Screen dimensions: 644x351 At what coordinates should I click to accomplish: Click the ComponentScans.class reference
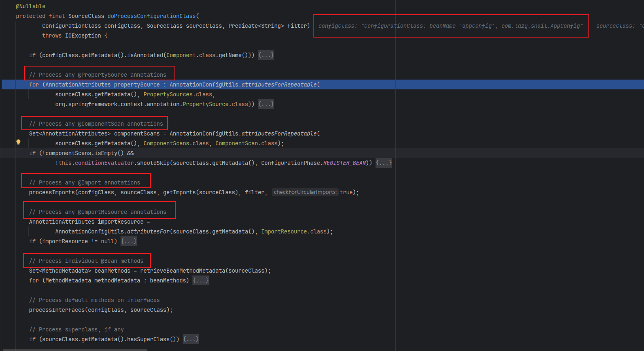(176, 143)
